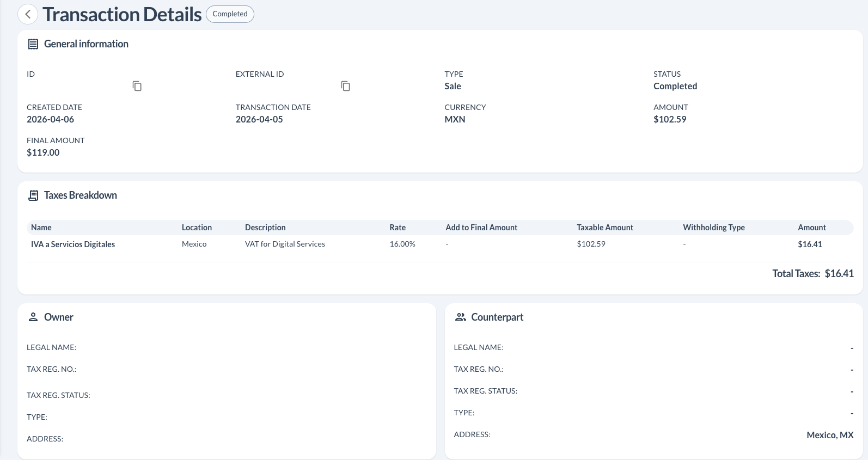Click the Mexico location cell
The height and width of the screenshot is (460, 868).
(x=194, y=244)
